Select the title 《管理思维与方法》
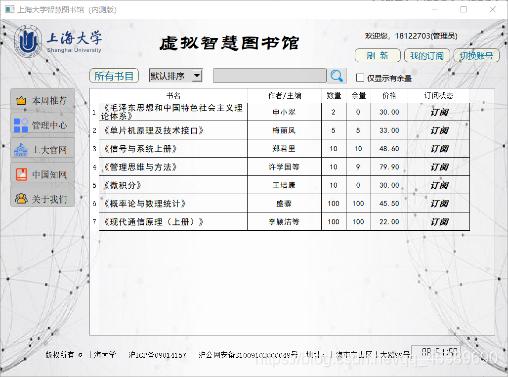 (x=140, y=167)
